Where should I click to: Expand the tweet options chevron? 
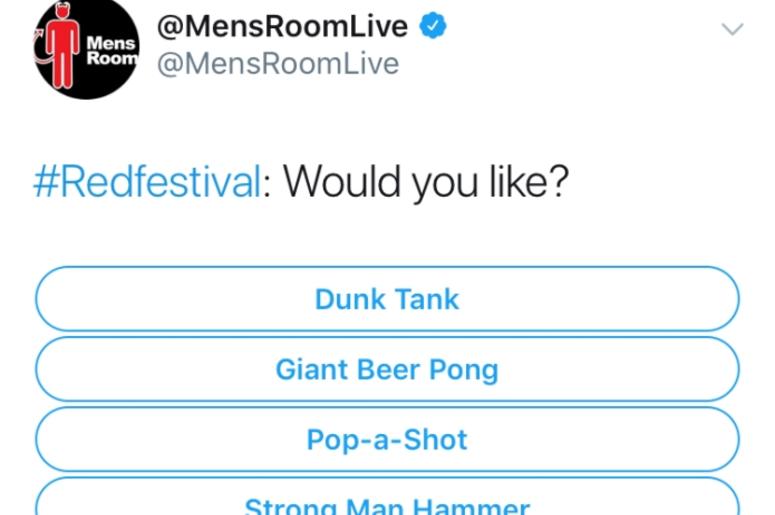click(732, 29)
